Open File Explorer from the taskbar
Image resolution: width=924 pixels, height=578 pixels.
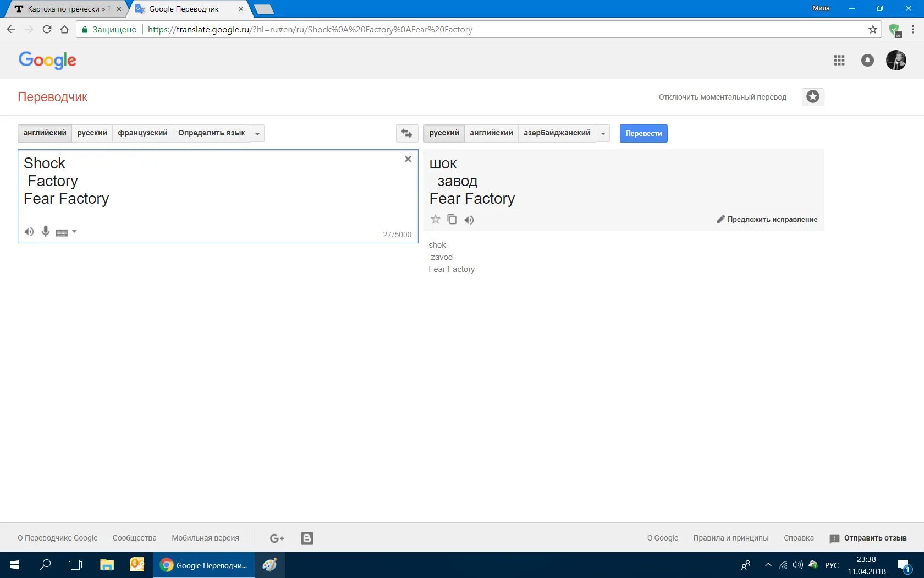click(107, 565)
